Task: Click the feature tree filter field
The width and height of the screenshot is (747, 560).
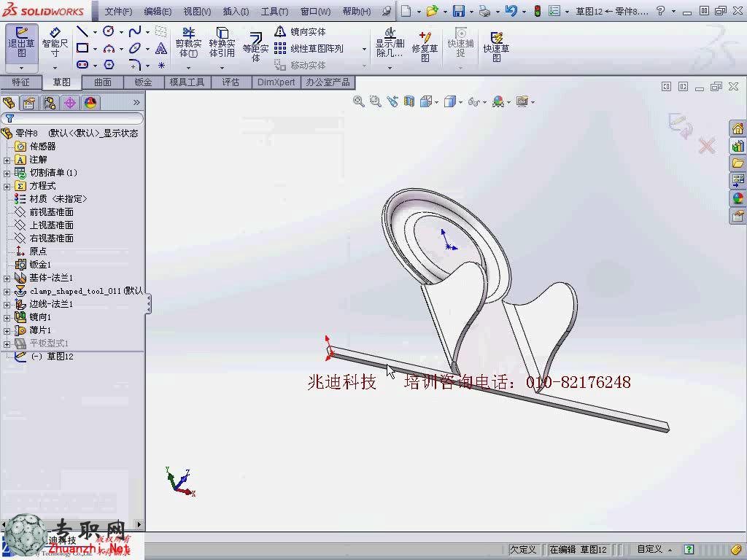Action: coord(72,118)
